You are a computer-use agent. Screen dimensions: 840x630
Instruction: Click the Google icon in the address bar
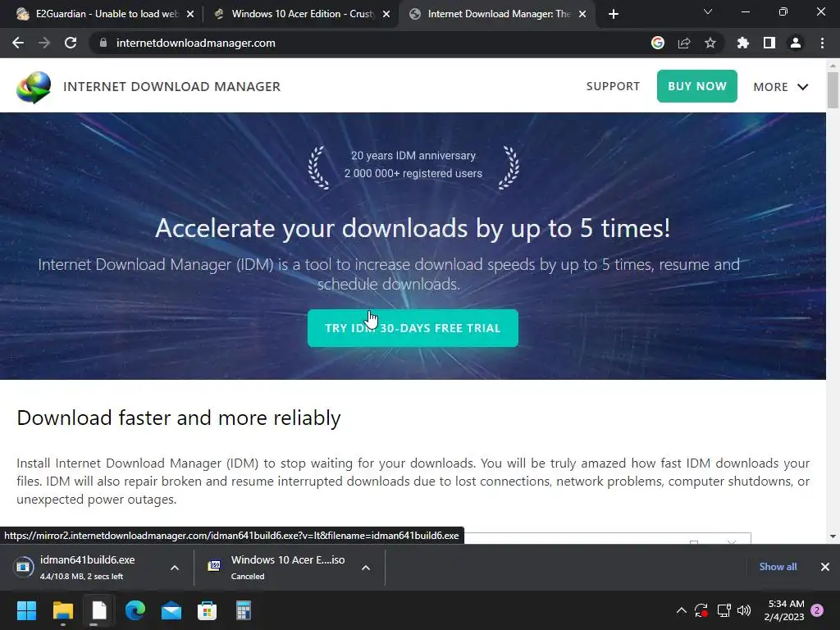(658, 43)
